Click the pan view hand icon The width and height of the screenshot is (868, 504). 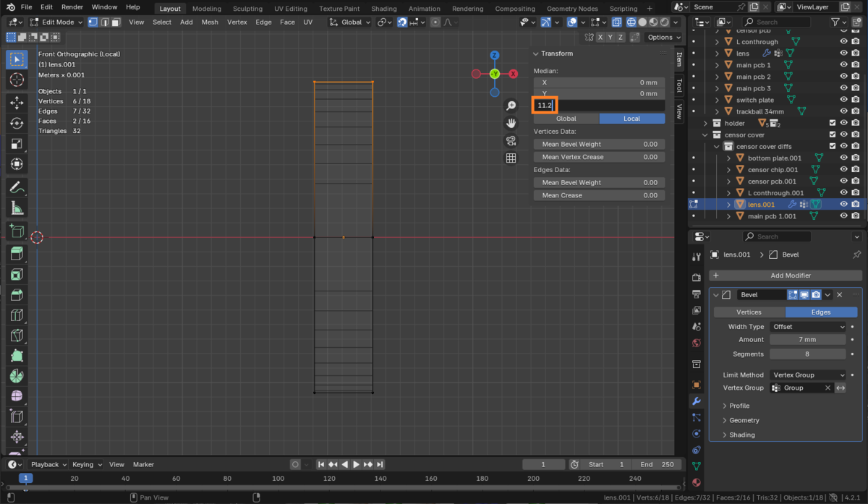pyautogui.click(x=511, y=123)
